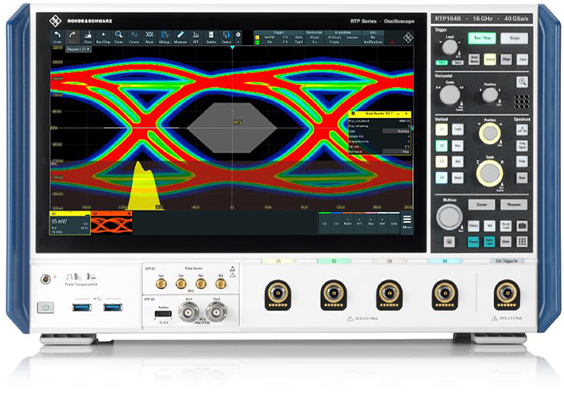Select the Diagram1 tab label
This screenshot has width=564, height=405.
(78, 49)
